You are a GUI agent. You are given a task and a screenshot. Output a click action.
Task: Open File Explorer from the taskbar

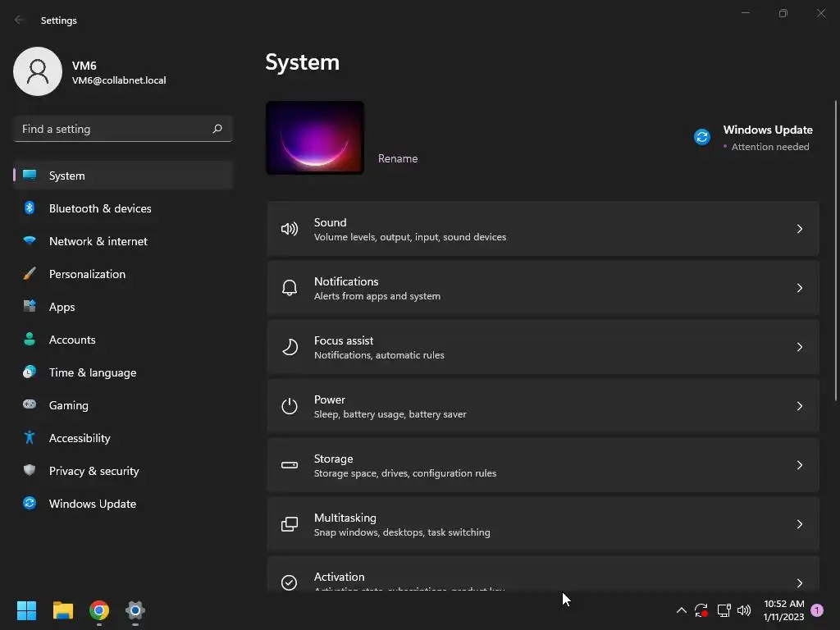pos(62,610)
